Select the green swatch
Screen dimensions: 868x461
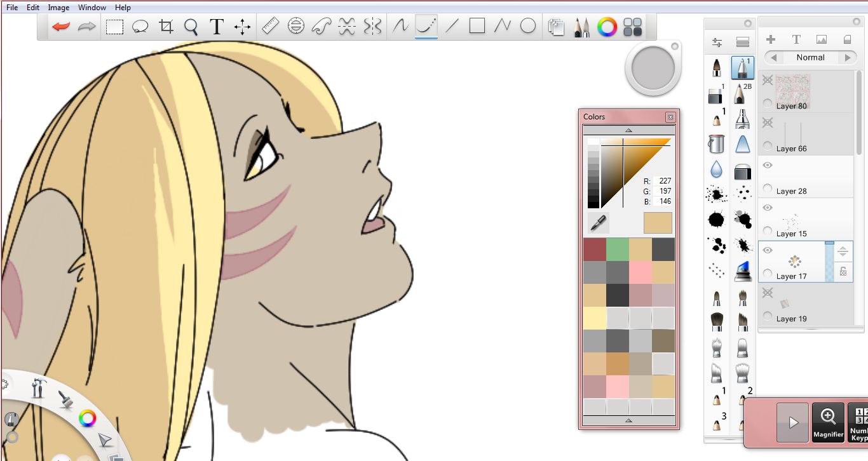[617, 250]
